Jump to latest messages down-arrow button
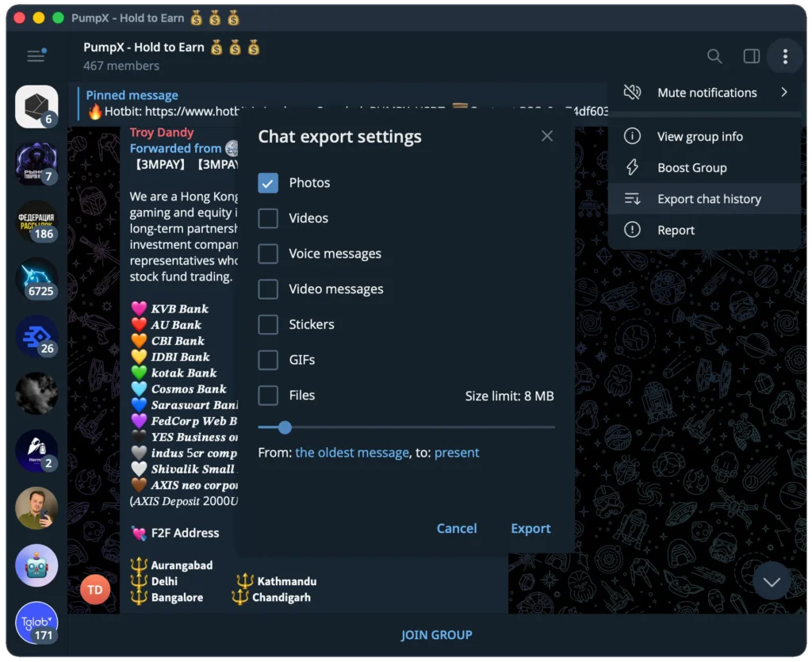 (x=771, y=581)
